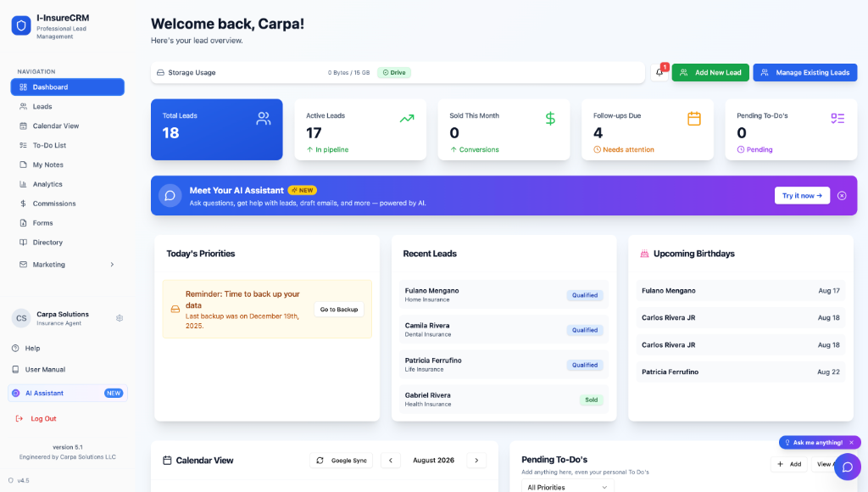Image resolution: width=868 pixels, height=492 pixels.
Task: Go to next calendar month
Action: (476, 461)
